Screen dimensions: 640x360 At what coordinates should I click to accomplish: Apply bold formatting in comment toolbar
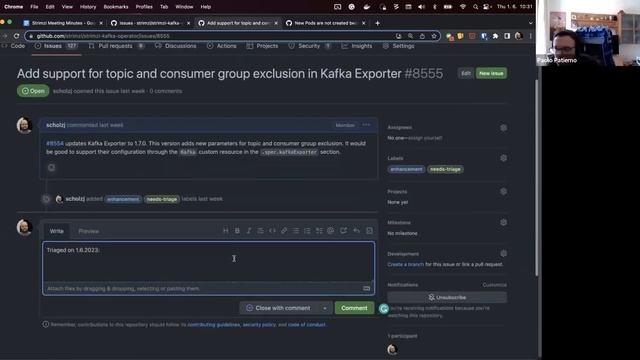(x=237, y=231)
